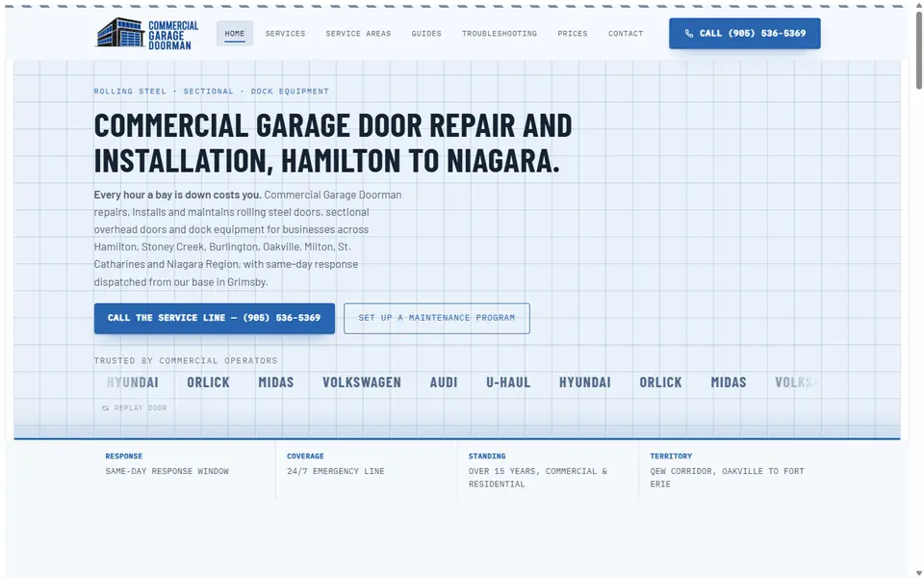924x578 pixels.
Task: Click 24/7 Emergency Line text
Action: 335,471
